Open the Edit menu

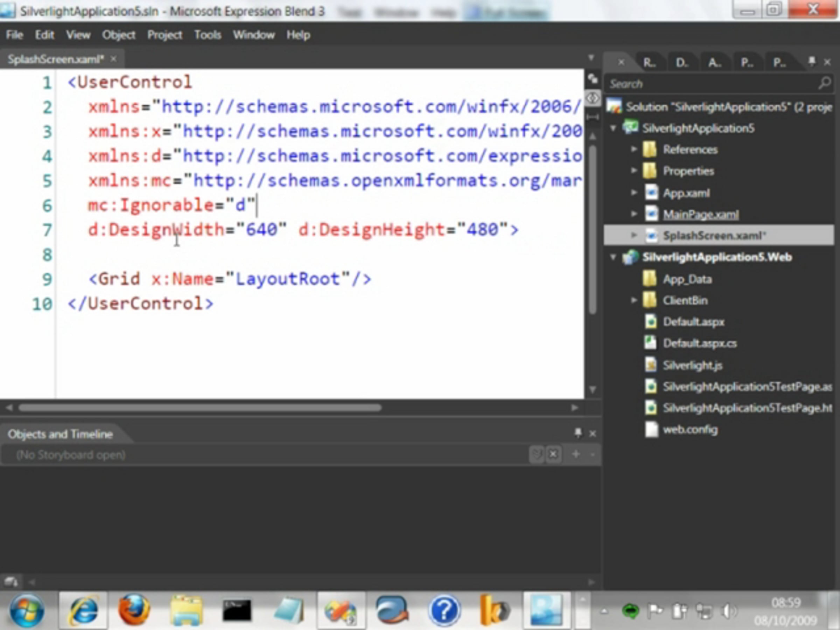(x=44, y=35)
